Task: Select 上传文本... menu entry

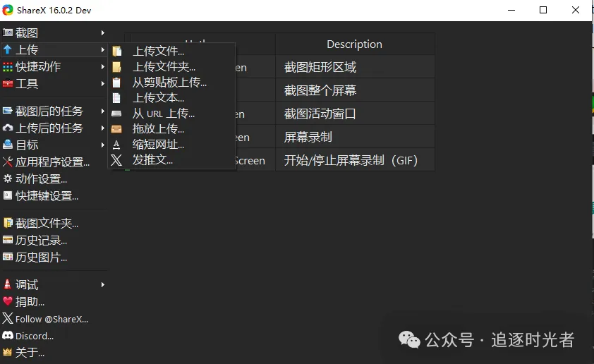Action: pyautogui.click(x=172, y=98)
